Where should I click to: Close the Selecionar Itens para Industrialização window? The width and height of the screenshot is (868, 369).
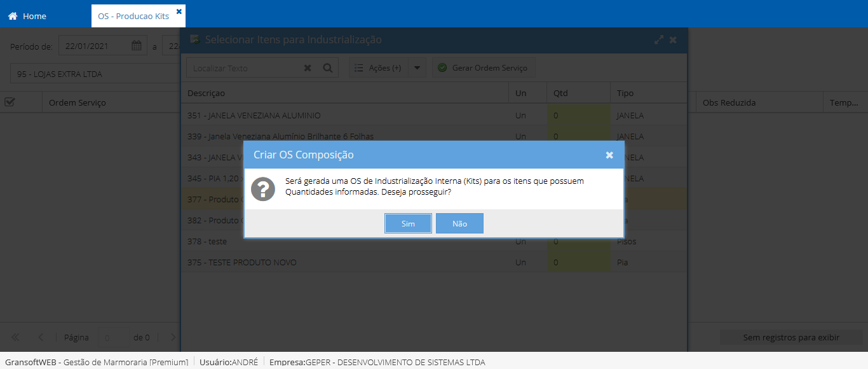[673, 39]
